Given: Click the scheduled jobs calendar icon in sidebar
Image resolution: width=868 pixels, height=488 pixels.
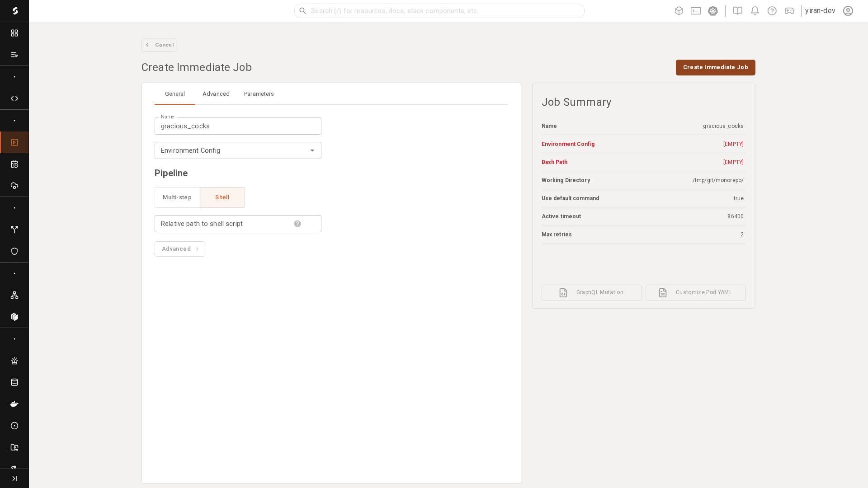Looking at the screenshot, I should click(x=14, y=164).
